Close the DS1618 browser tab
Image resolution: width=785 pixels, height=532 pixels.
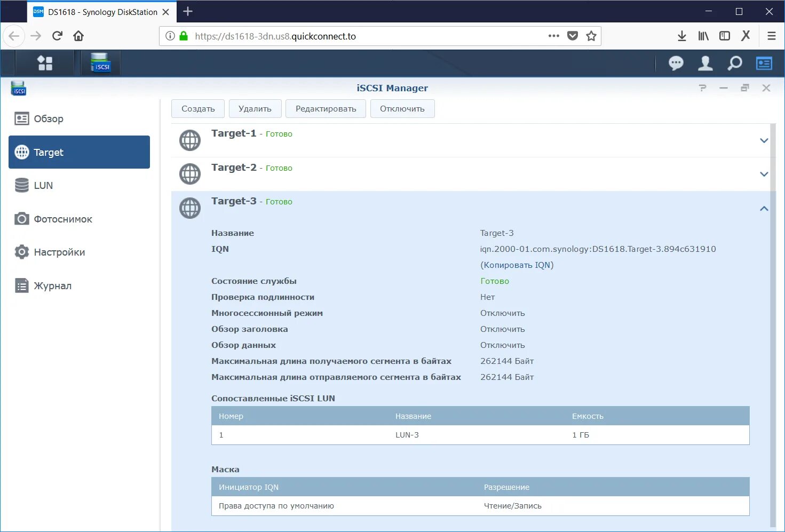(165, 12)
